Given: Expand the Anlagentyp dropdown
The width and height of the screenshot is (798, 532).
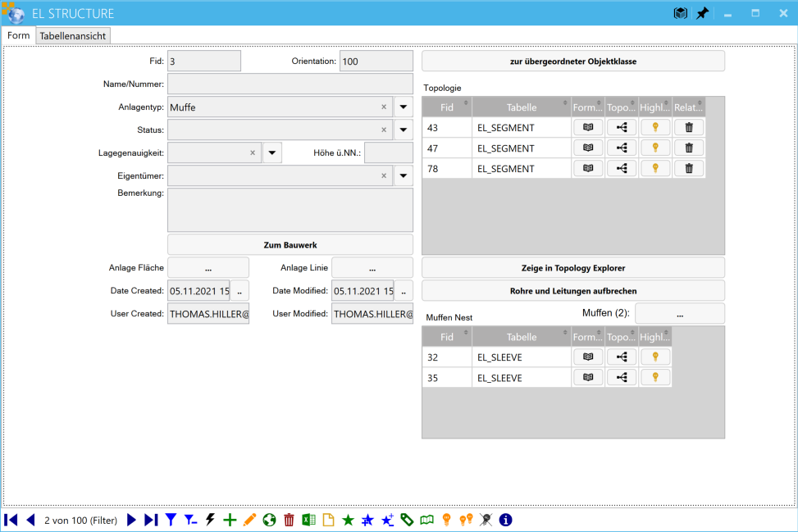Looking at the screenshot, I should (x=404, y=107).
